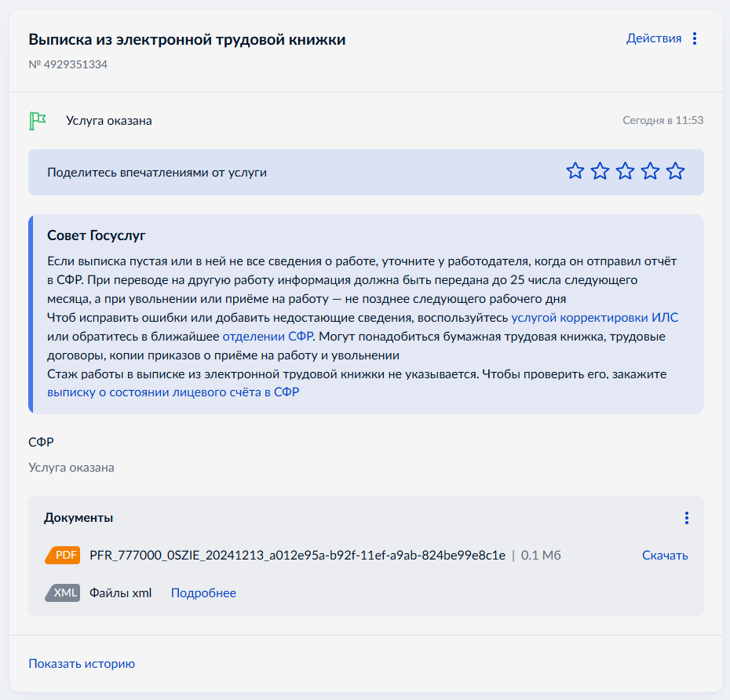Click the orange PDF file icon

[63, 556]
